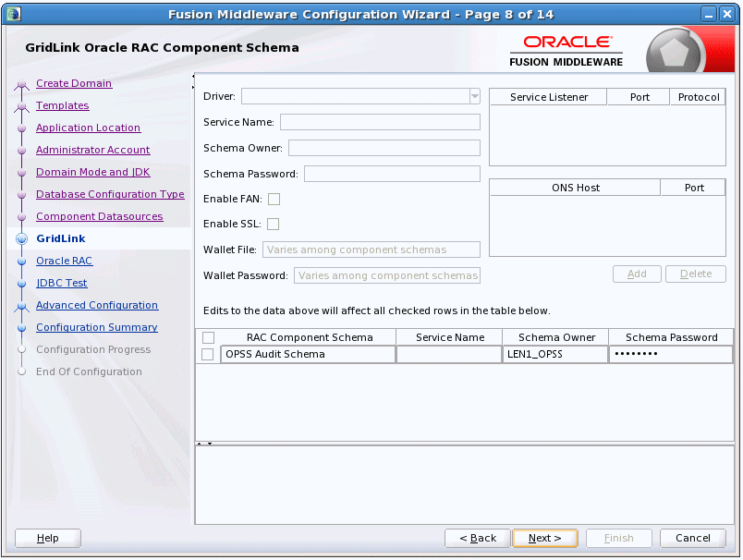Open the Driver dropdown
The image size is (743, 560).
[x=474, y=96]
